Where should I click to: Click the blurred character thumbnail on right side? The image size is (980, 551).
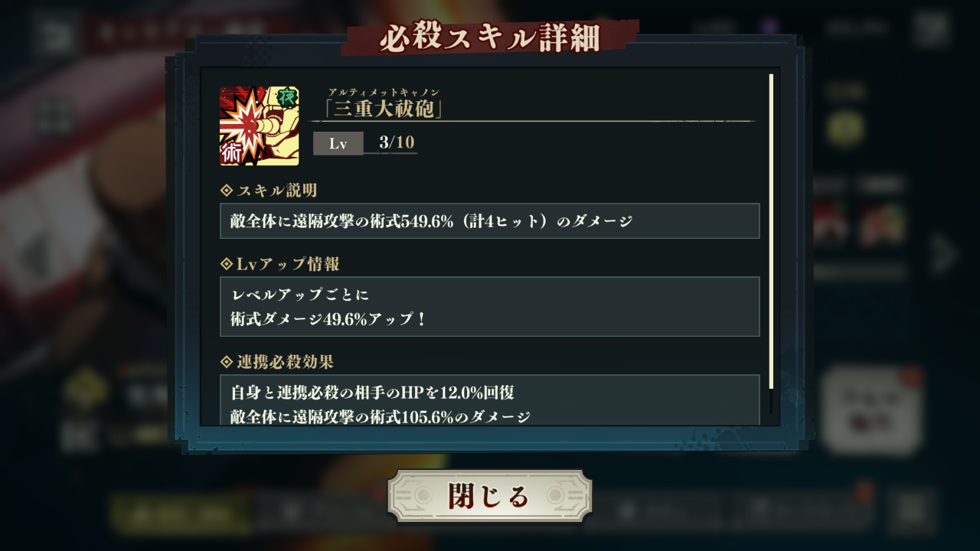coord(882,223)
